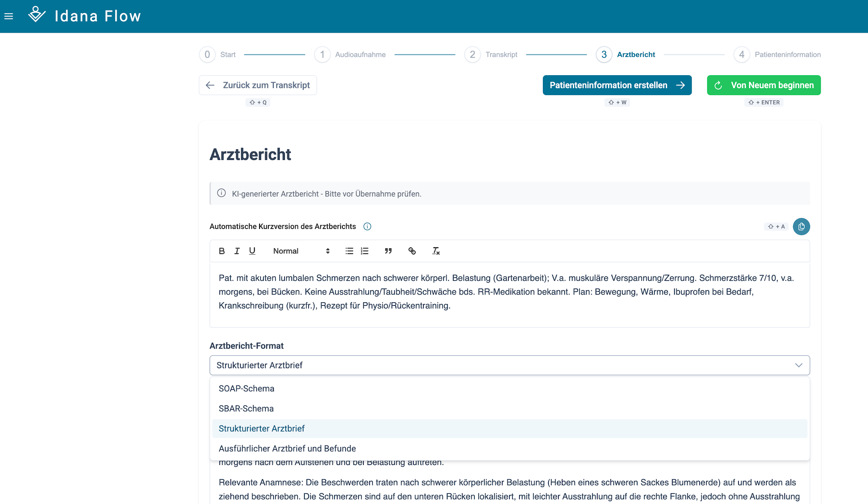Open the hamburger navigation menu
This screenshot has height=504, width=868.
point(9,16)
